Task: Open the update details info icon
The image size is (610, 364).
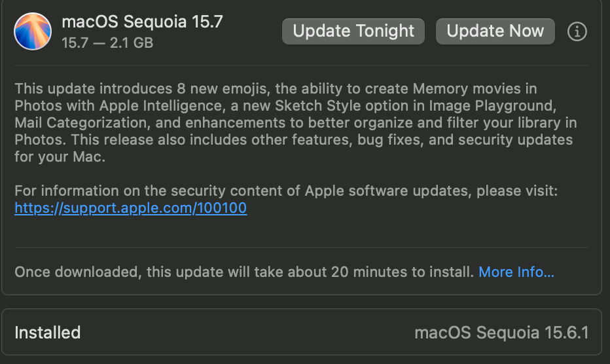Action: 577,31
